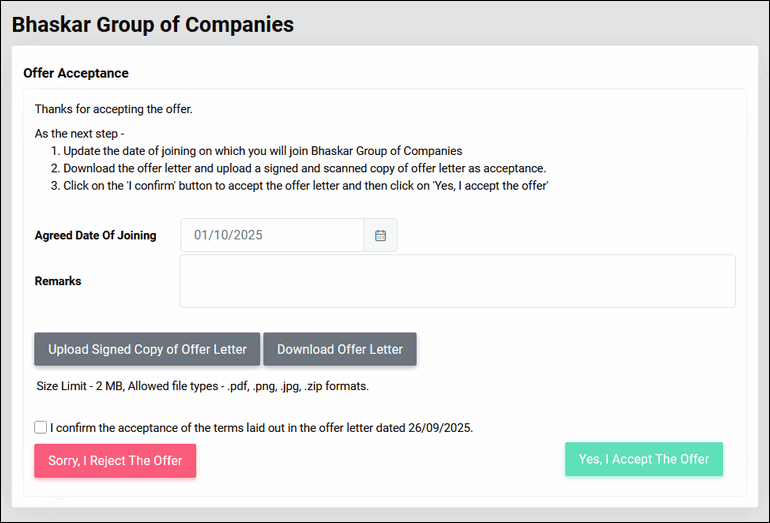The image size is (770, 523).
Task: Reject the offer using the Sorry button
Action: coord(115,461)
